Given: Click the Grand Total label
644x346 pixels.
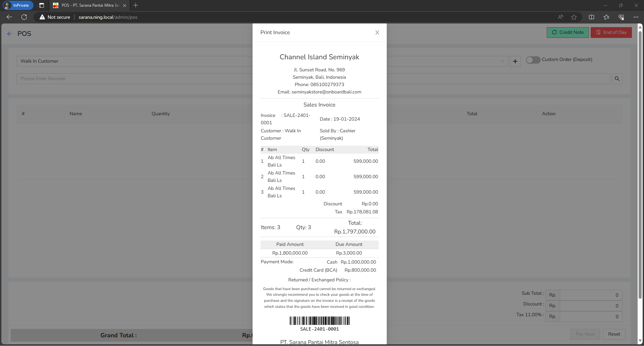Looking at the screenshot, I should pos(118,335).
